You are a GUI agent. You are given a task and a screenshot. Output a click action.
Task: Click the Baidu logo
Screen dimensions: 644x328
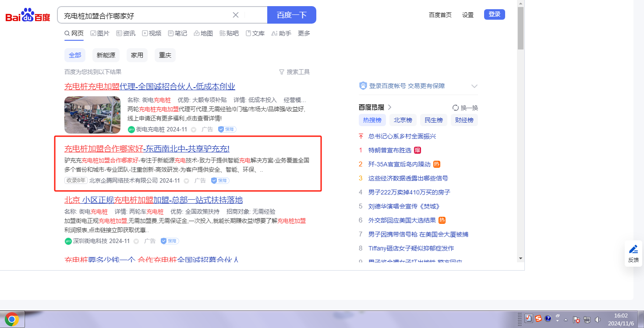click(28, 15)
